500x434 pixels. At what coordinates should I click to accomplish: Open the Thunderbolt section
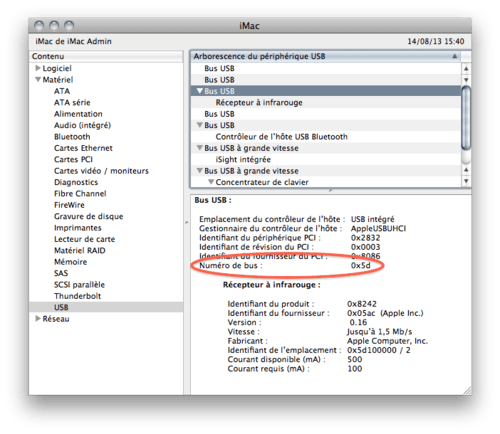(77, 296)
